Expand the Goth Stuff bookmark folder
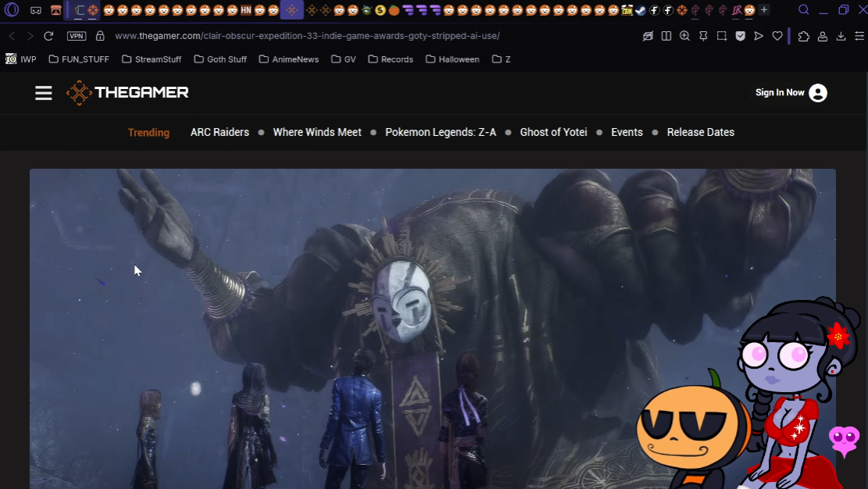The width and height of the screenshot is (868, 489). pyautogui.click(x=220, y=59)
